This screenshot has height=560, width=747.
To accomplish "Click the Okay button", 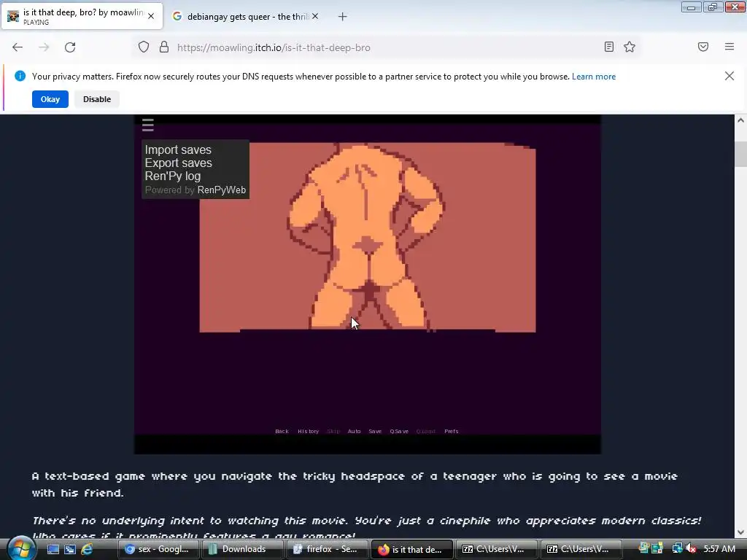I will tap(50, 99).
